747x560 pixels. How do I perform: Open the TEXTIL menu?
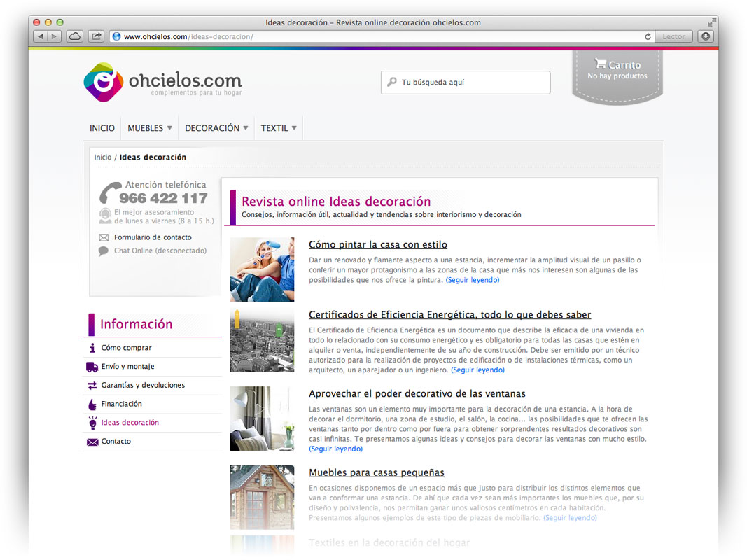274,128
